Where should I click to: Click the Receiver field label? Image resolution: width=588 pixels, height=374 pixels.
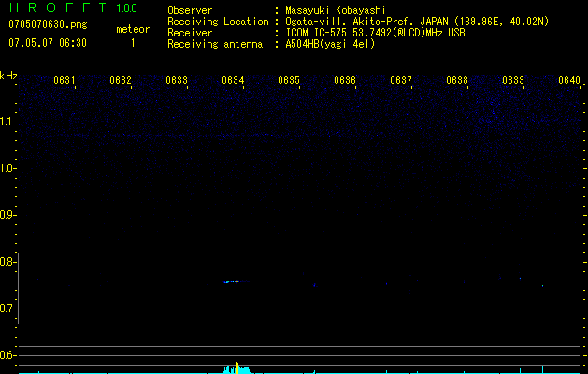[190, 33]
